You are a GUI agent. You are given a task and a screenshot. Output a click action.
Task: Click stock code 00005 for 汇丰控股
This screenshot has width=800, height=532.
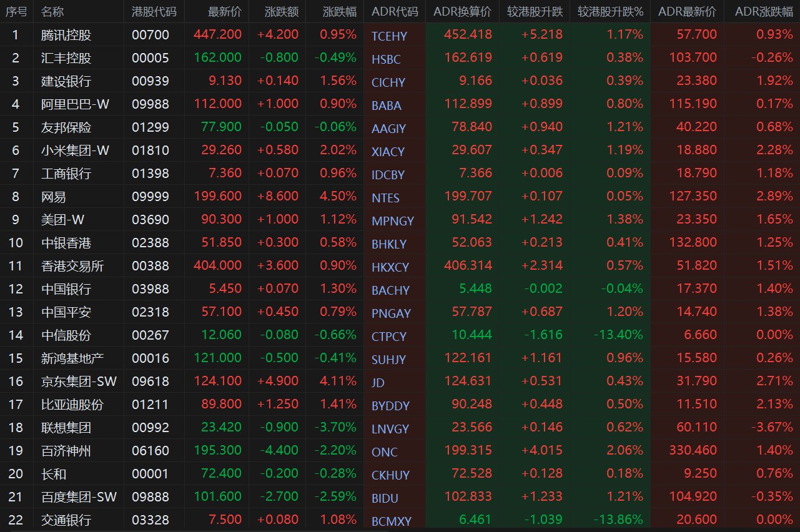coord(151,58)
